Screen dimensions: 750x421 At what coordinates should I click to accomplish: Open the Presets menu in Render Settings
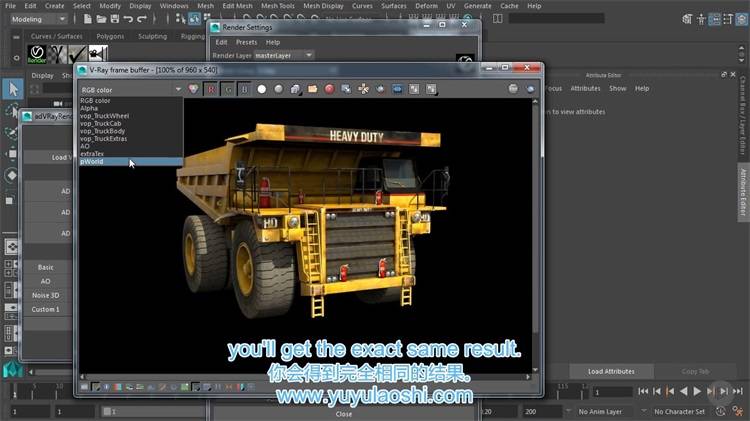(x=246, y=42)
